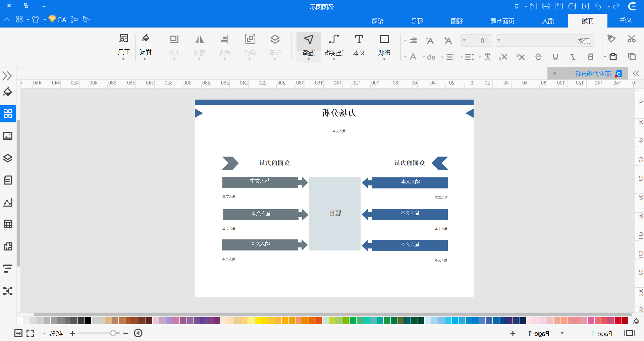Open the Page-1 selector dropdown arrow
This screenshot has width=644, height=341.
tap(562, 333)
